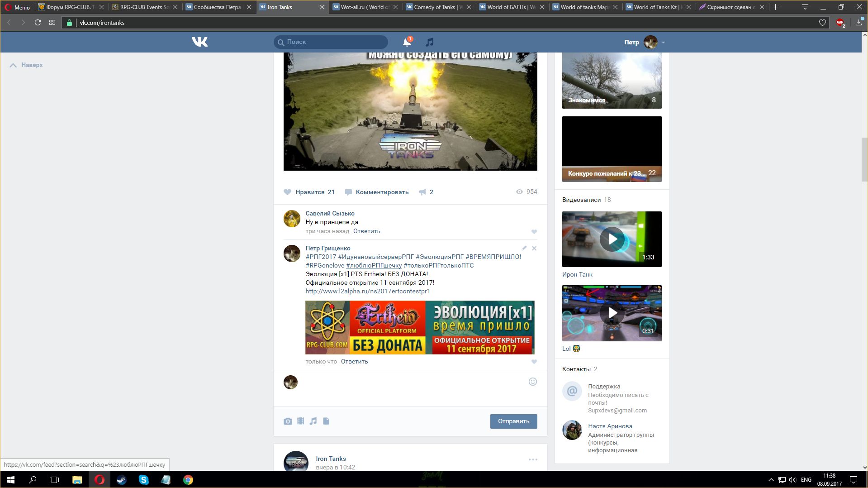Screen dimensions: 868x488
Task: Click Комментировать link
Action: tap(382, 192)
